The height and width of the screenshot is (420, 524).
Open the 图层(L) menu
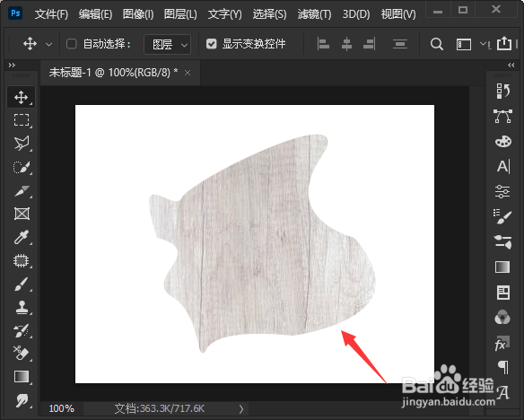pos(180,14)
